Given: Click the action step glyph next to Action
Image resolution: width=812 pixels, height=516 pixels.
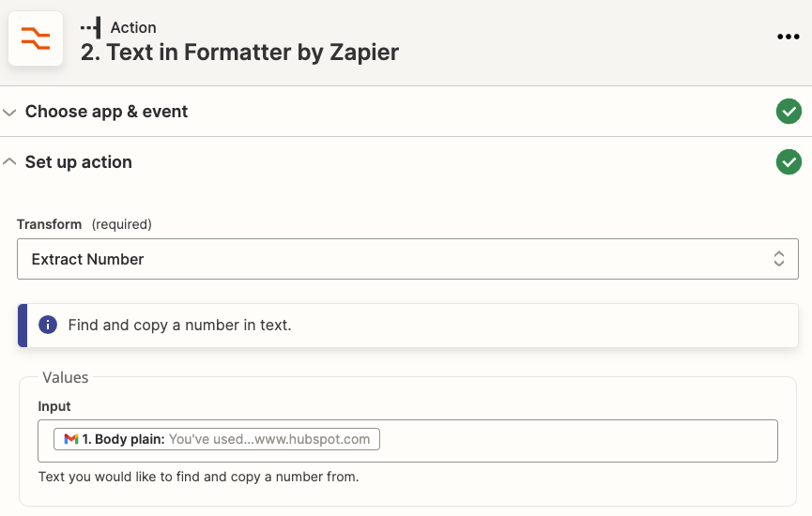Looking at the screenshot, I should click(x=91, y=27).
